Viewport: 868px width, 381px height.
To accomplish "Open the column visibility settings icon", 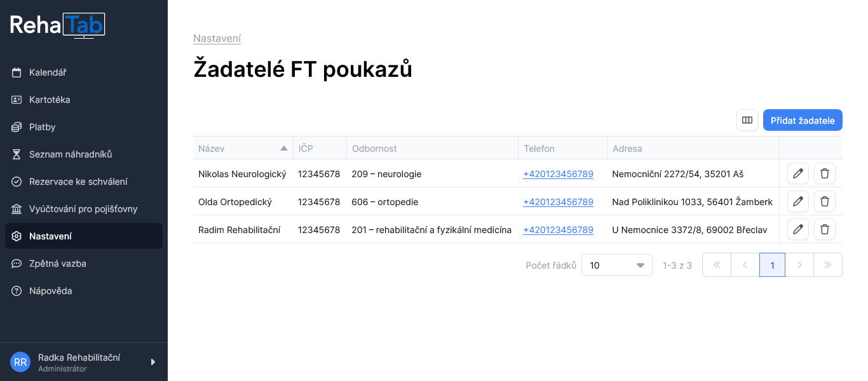I will 747,120.
